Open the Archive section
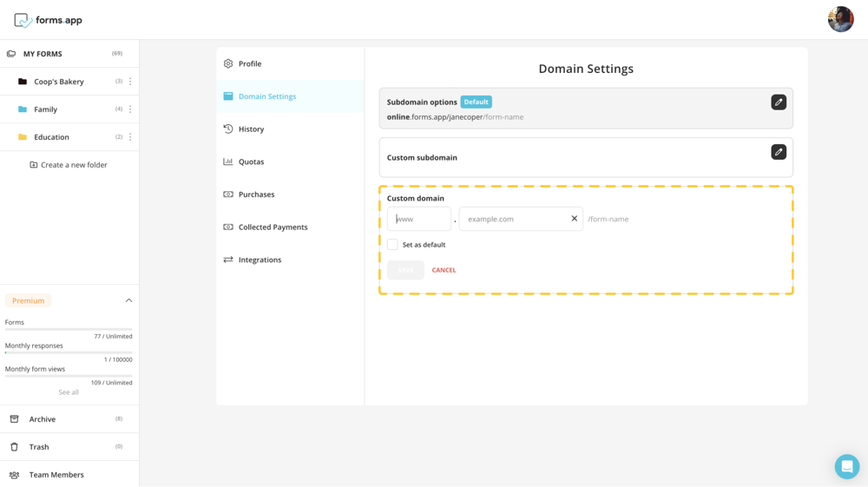Screen dimensions: 868x487 coord(43,419)
